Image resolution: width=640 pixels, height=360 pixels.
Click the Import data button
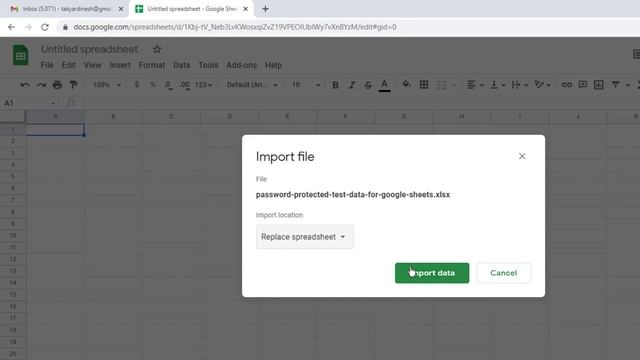[x=432, y=273]
